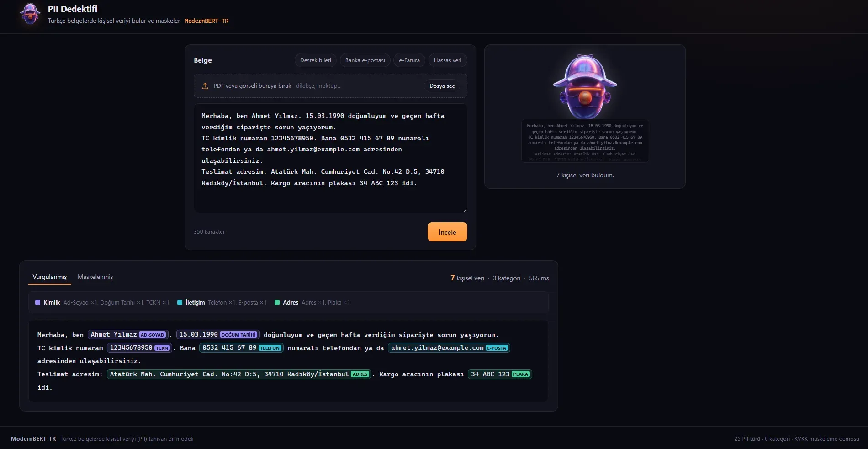Viewport: 868px width, 449px height.
Task: Click the 3 kategori stat
Action: click(x=507, y=278)
